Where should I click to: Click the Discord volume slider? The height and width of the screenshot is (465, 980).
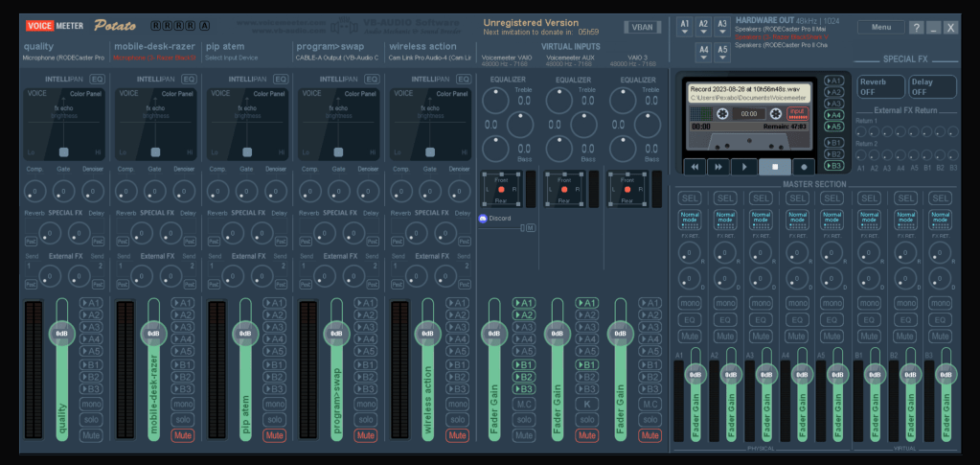[501, 228]
